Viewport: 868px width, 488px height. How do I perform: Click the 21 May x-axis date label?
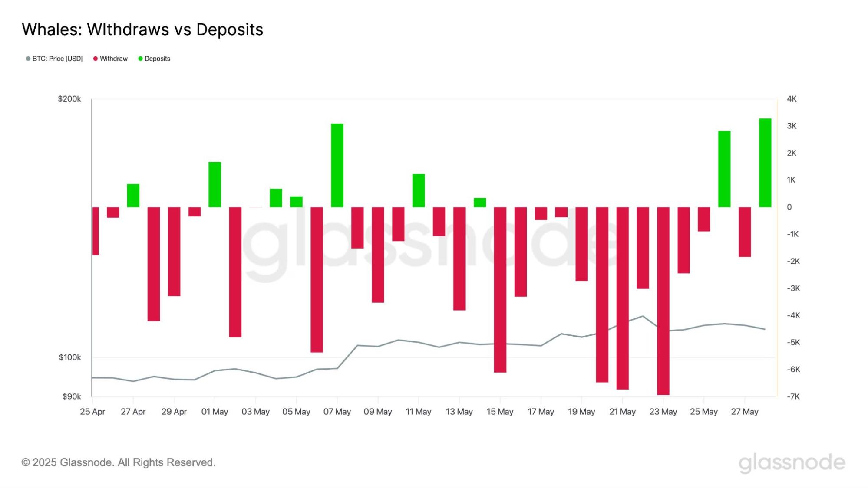pyautogui.click(x=622, y=412)
